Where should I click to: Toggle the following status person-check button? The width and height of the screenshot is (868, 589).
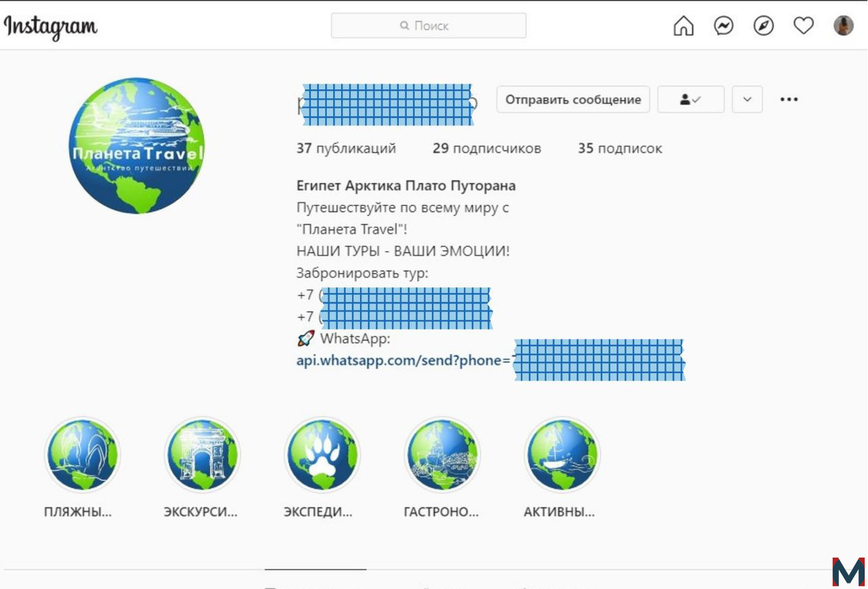tap(691, 99)
